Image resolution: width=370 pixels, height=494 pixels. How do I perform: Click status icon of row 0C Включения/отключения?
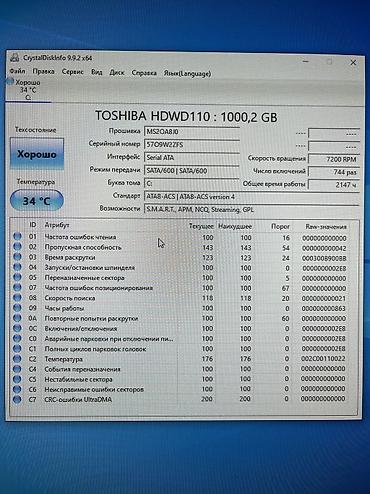(17, 328)
